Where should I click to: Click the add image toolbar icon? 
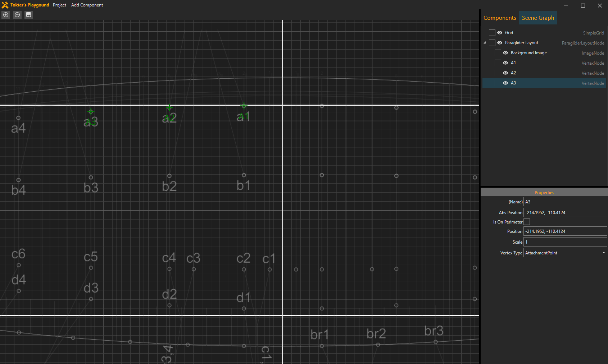(29, 15)
